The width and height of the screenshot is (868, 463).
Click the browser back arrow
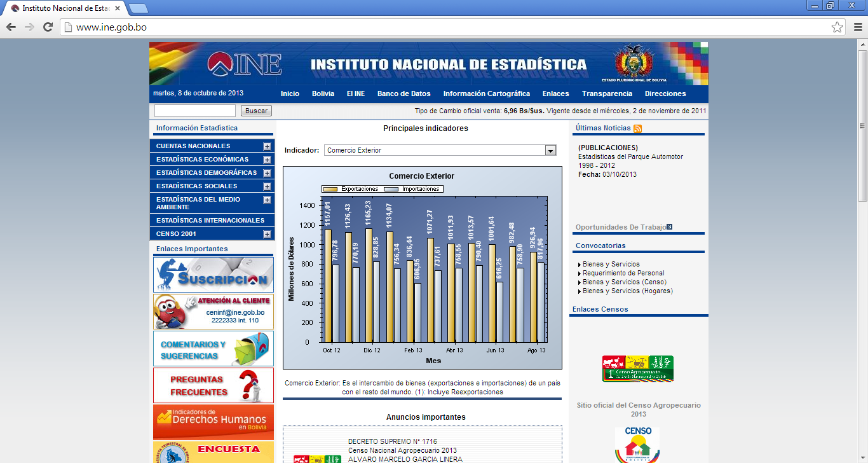(11, 27)
